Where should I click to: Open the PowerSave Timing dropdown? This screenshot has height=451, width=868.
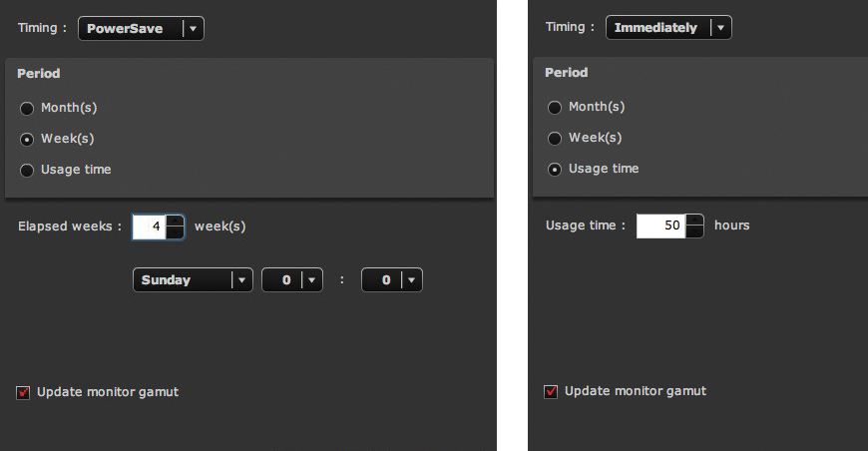point(141,29)
